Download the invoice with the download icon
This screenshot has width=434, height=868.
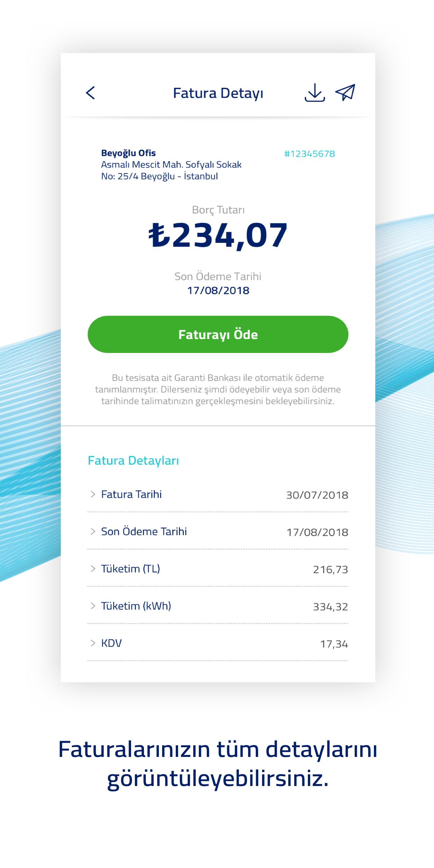point(314,93)
